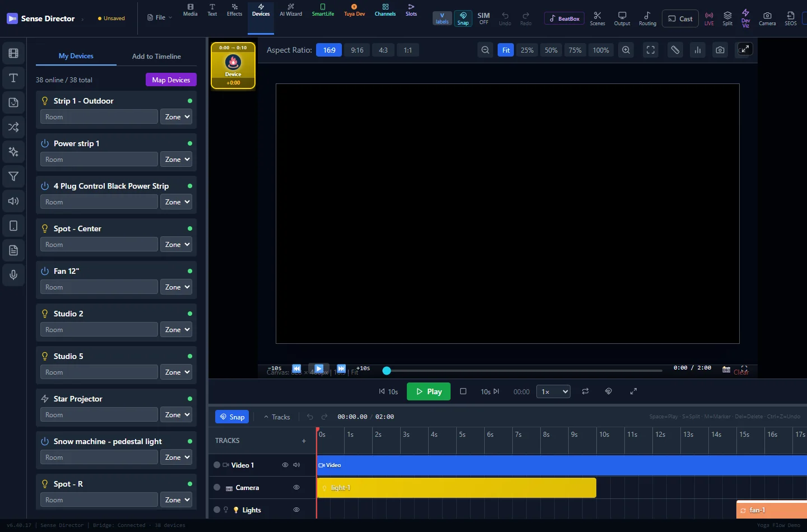Open the film media sidebar icon
The image size is (807, 532).
13,53
